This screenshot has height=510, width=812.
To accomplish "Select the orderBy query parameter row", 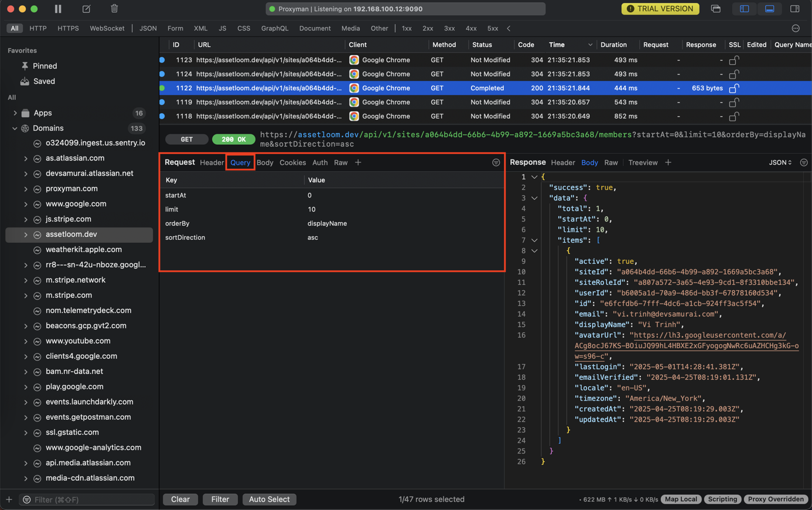I will (x=332, y=223).
